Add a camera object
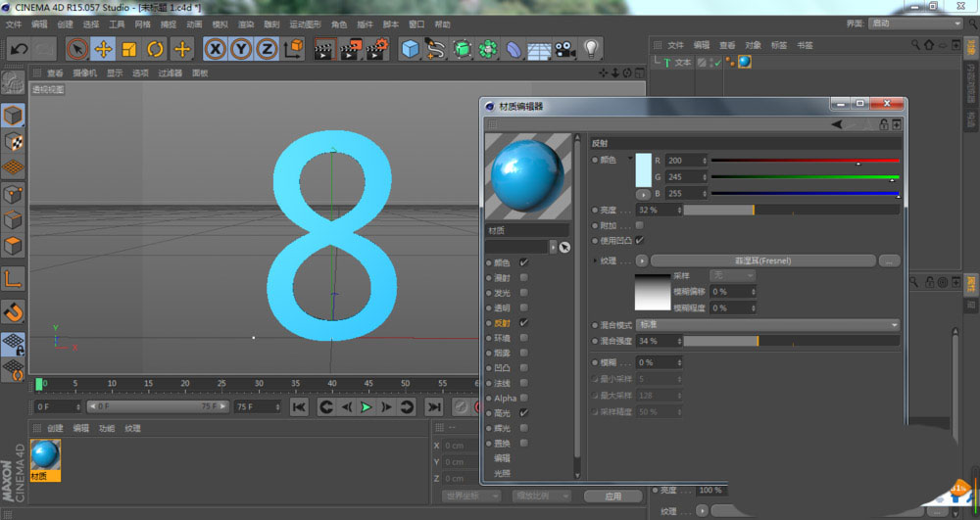Image resolution: width=980 pixels, height=520 pixels. coord(565,49)
